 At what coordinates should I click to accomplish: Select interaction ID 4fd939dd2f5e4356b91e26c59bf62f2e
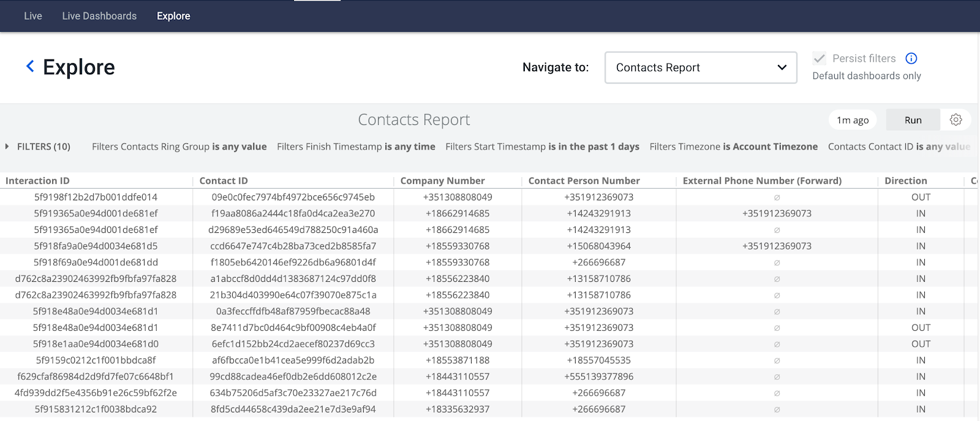click(x=96, y=393)
